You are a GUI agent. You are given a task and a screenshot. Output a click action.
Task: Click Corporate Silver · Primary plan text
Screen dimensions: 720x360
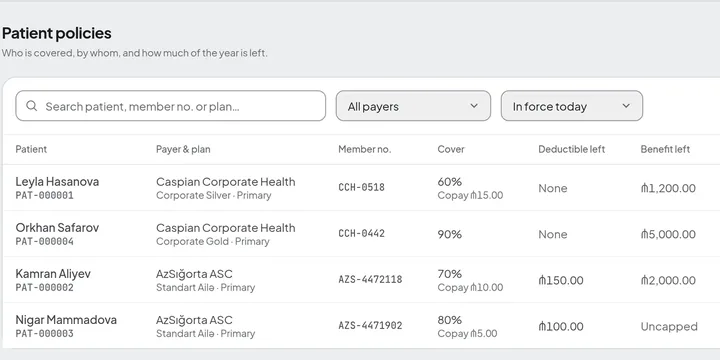point(214,196)
